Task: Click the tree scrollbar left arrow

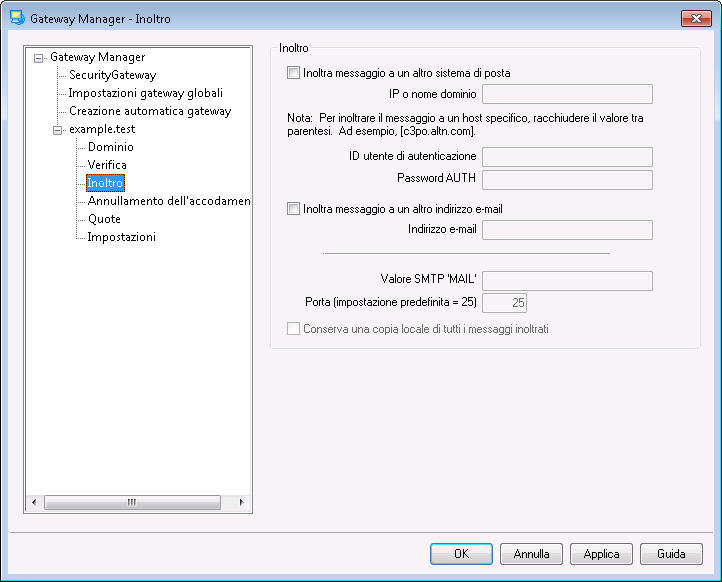Action: (x=34, y=502)
